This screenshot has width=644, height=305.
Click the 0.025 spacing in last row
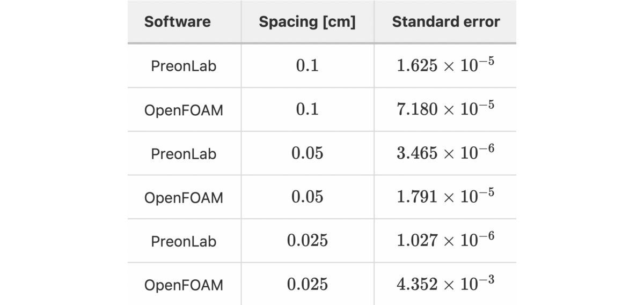click(307, 284)
